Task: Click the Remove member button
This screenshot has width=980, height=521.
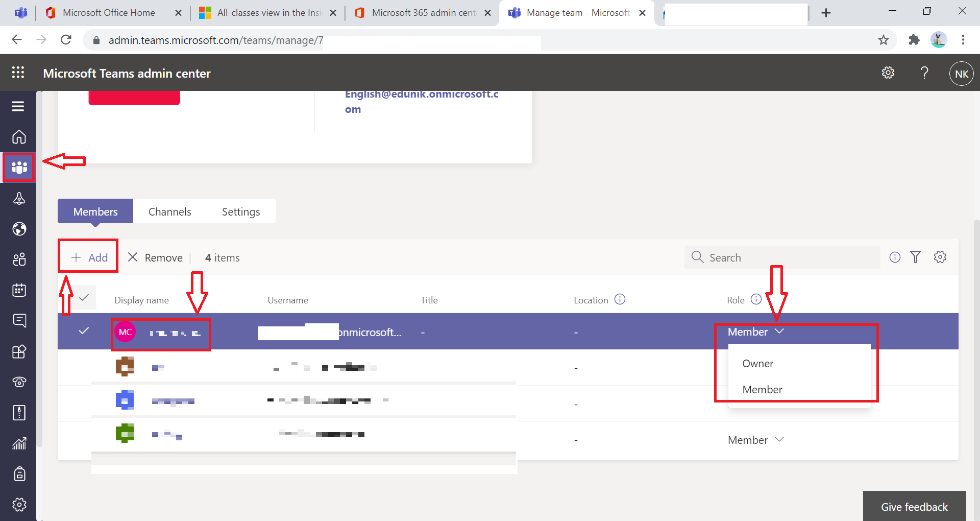Action: 155,257
